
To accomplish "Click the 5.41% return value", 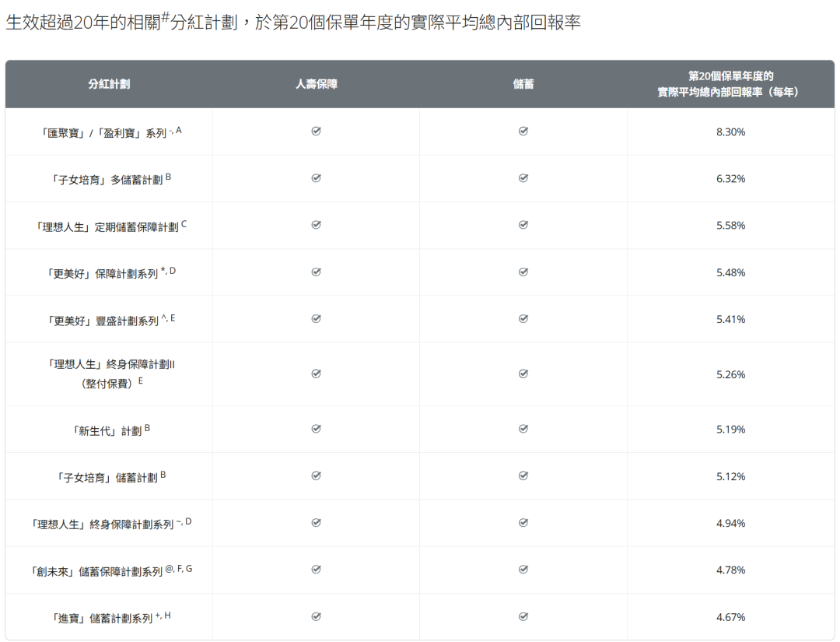I will [x=730, y=319].
